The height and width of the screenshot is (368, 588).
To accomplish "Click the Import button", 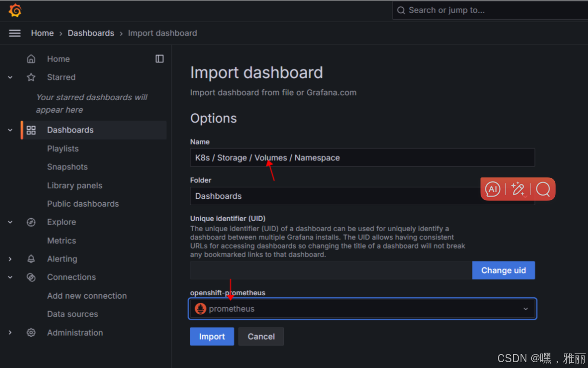I will [x=212, y=337].
